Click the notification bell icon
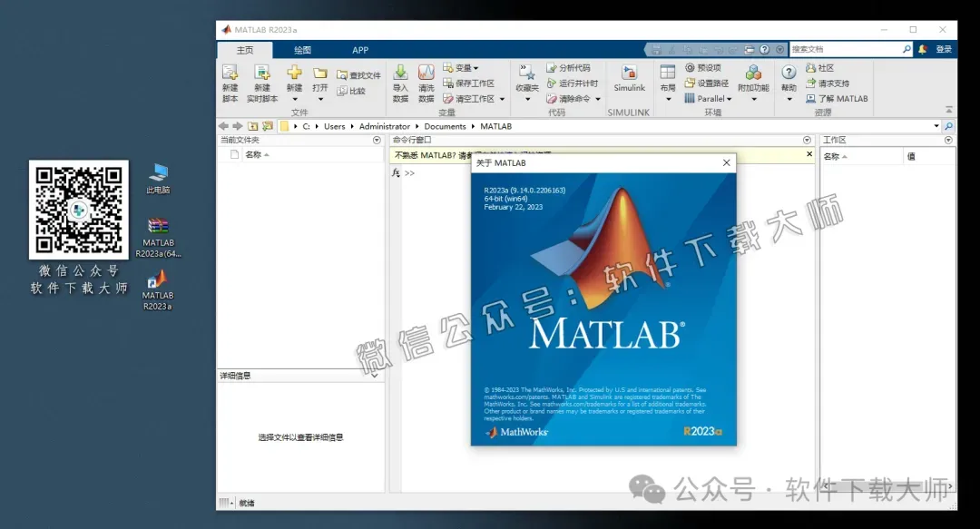The width and height of the screenshot is (980, 529). [923, 49]
